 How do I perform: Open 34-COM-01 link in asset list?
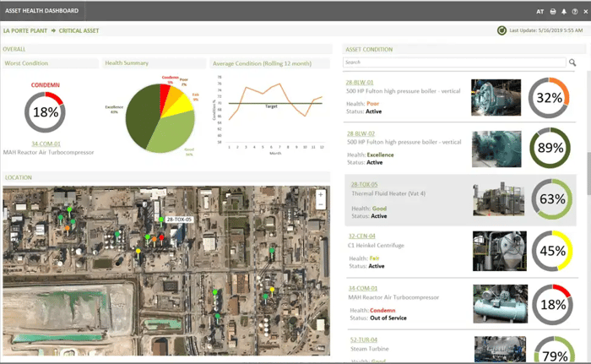point(362,288)
